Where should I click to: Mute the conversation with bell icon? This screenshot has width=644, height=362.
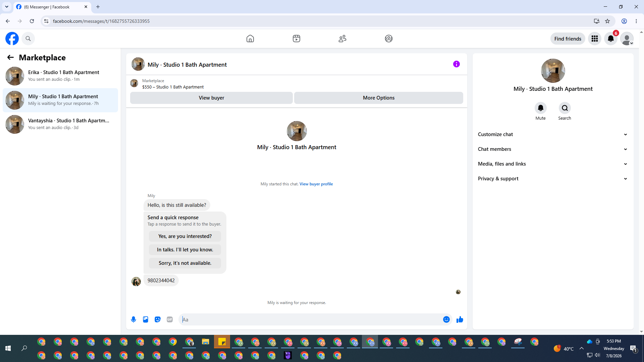tap(540, 108)
